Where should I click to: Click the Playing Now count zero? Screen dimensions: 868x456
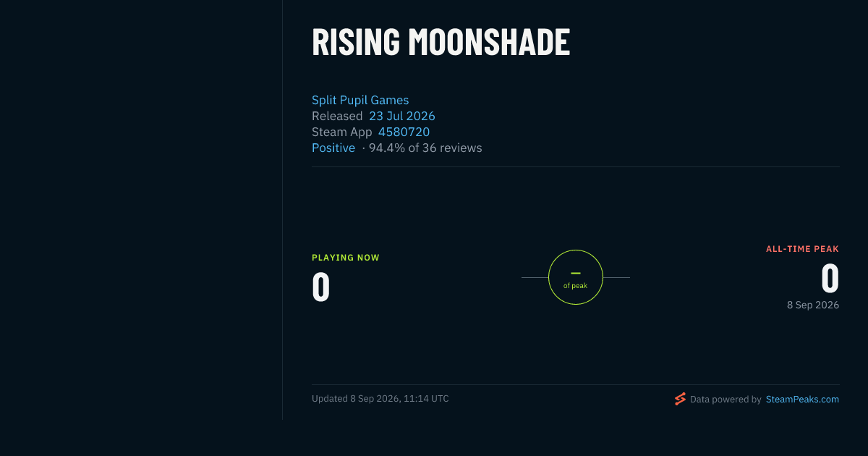(321, 287)
